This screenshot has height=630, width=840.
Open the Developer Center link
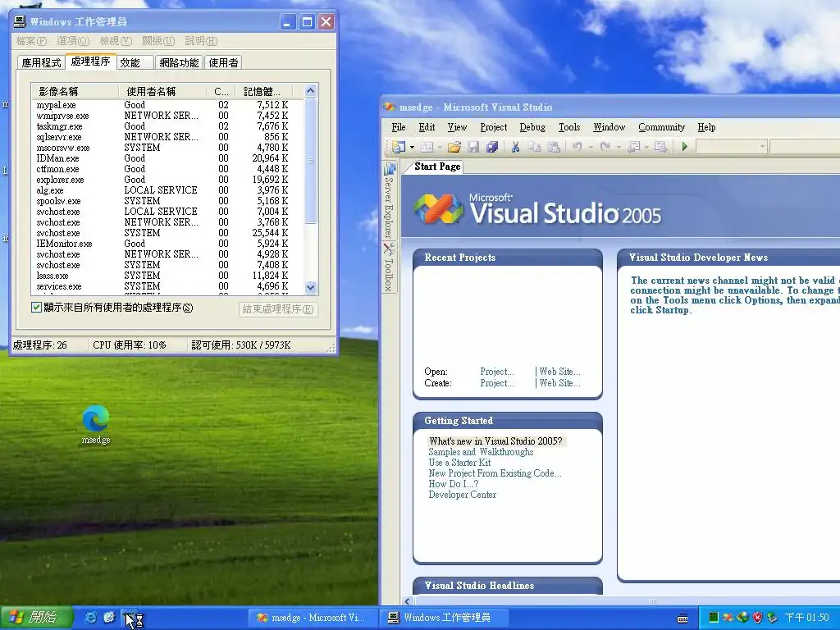[x=463, y=495]
